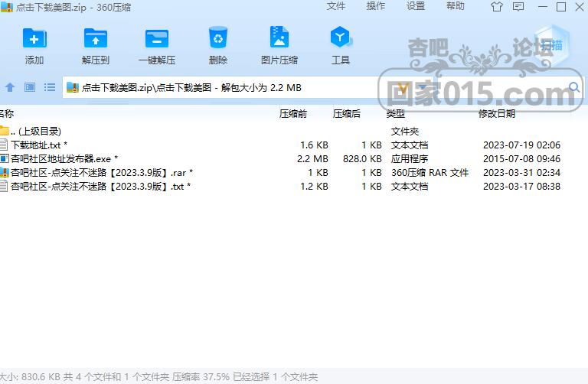Screen dimensions: 588x384
Task: Sort by 压缩后 column header
Action: pyautogui.click(x=347, y=113)
